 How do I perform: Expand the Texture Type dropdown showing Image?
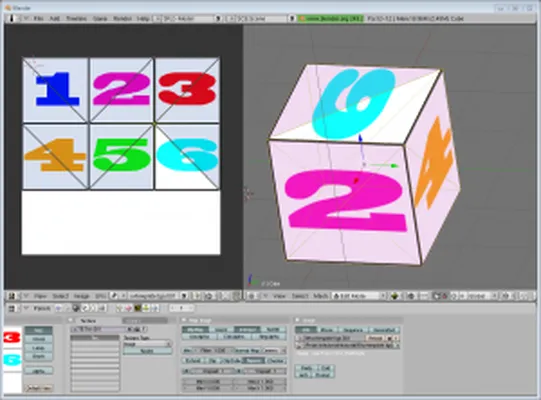tap(147, 344)
